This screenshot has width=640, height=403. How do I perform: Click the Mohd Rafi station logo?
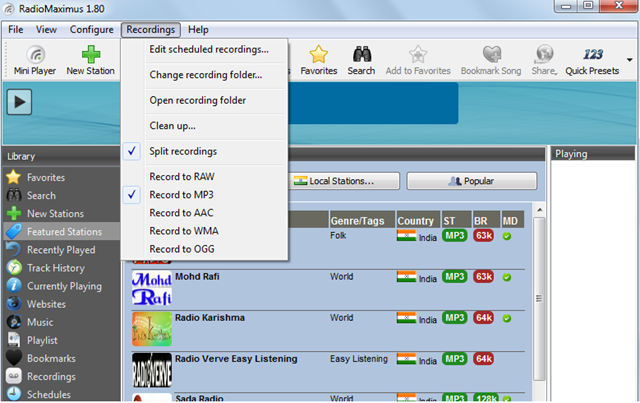[152, 288]
